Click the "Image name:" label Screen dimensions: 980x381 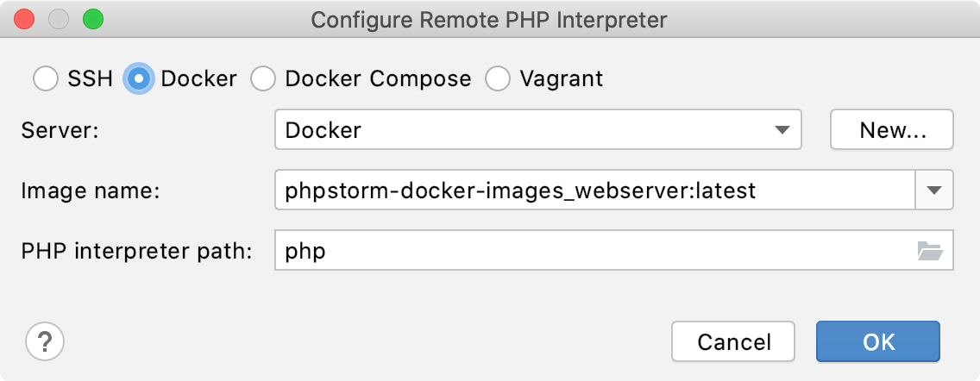tap(91, 190)
